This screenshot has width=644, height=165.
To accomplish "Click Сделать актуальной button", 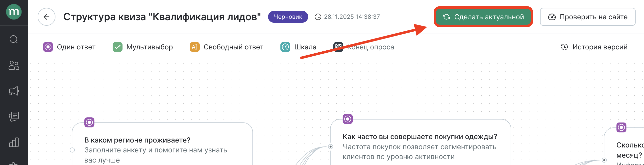I will pyautogui.click(x=483, y=17).
